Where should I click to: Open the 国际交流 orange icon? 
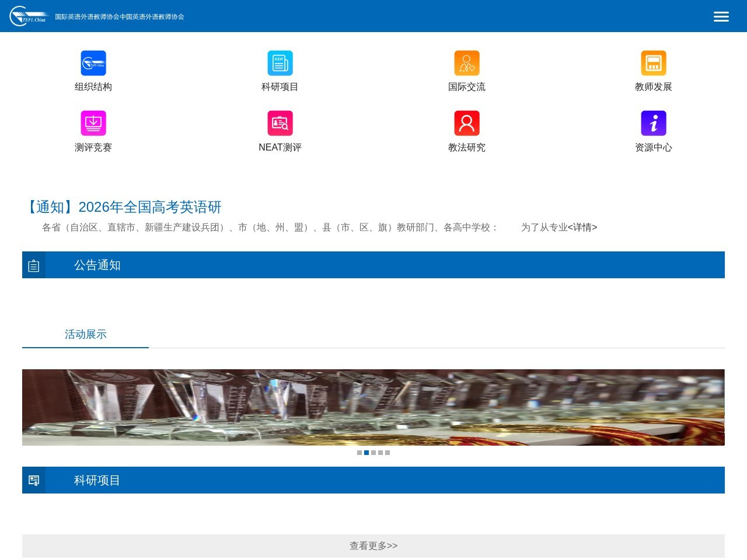click(467, 63)
